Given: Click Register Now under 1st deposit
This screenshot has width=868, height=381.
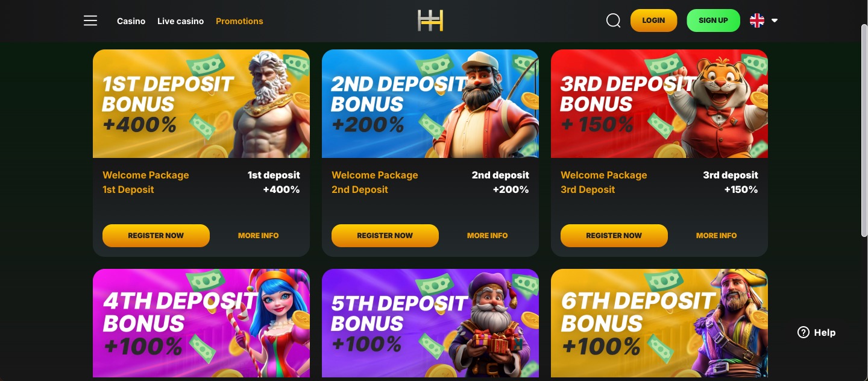Looking at the screenshot, I should (156, 236).
